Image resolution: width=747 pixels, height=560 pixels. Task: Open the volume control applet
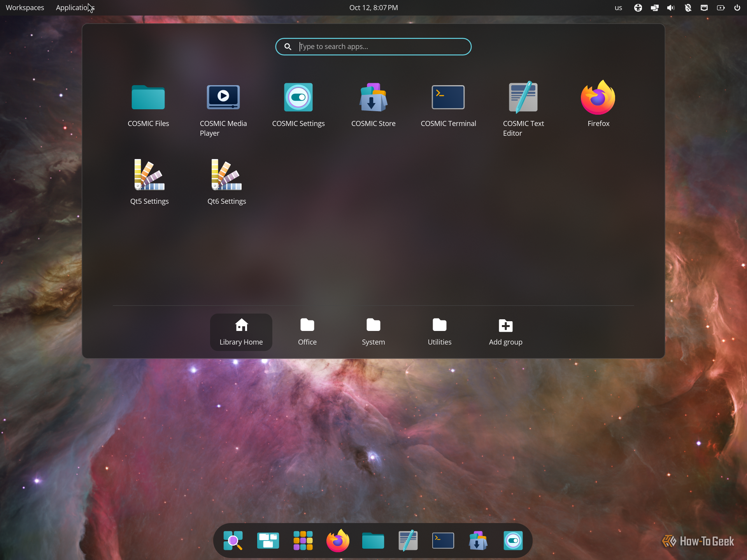671,8
